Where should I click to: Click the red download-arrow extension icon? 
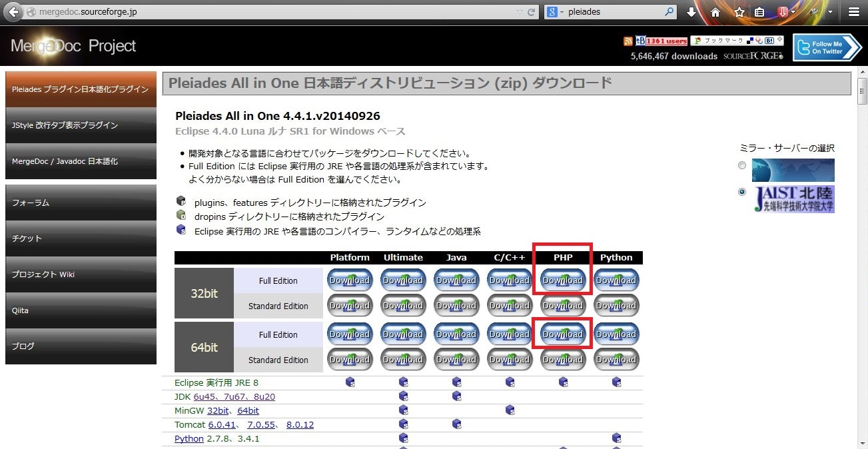point(783,12)
